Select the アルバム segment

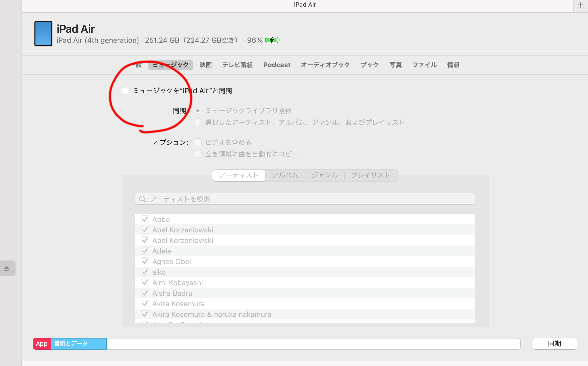coord(285,175)
